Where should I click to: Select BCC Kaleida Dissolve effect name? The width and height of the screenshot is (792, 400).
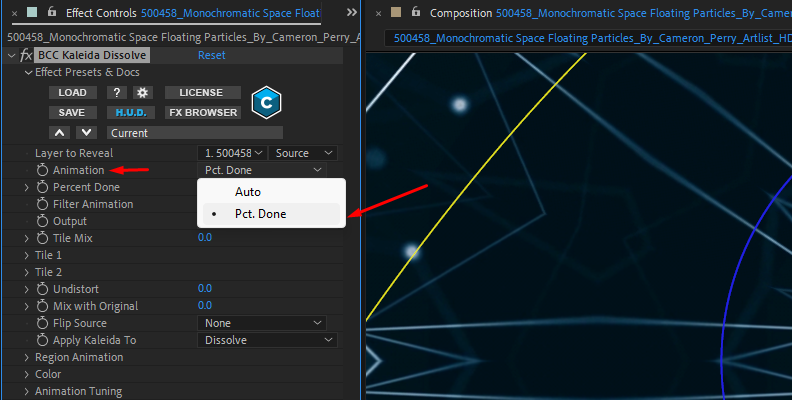click(x=92, y=55)
